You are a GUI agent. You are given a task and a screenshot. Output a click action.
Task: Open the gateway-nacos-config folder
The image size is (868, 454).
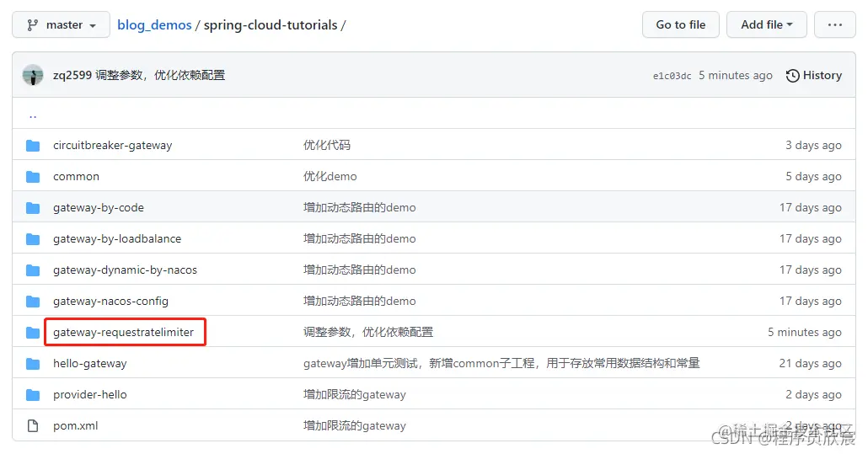pos(110,302)
